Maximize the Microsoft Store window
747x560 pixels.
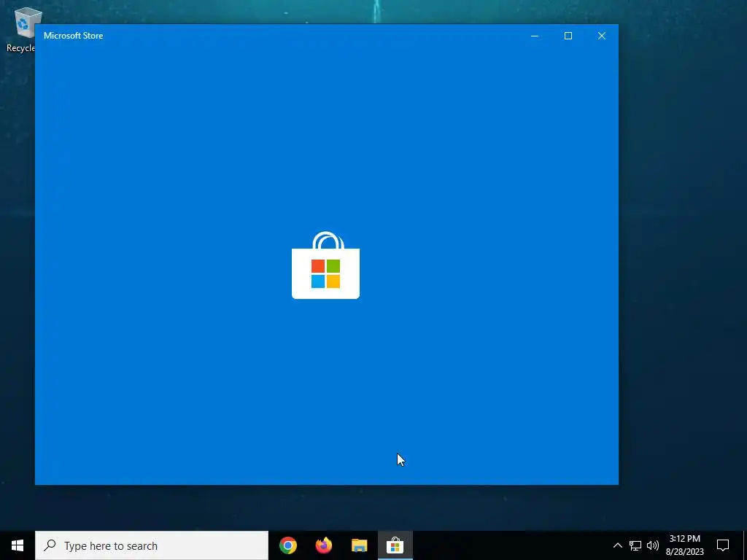pyautogui.click(x=568, y=36)
